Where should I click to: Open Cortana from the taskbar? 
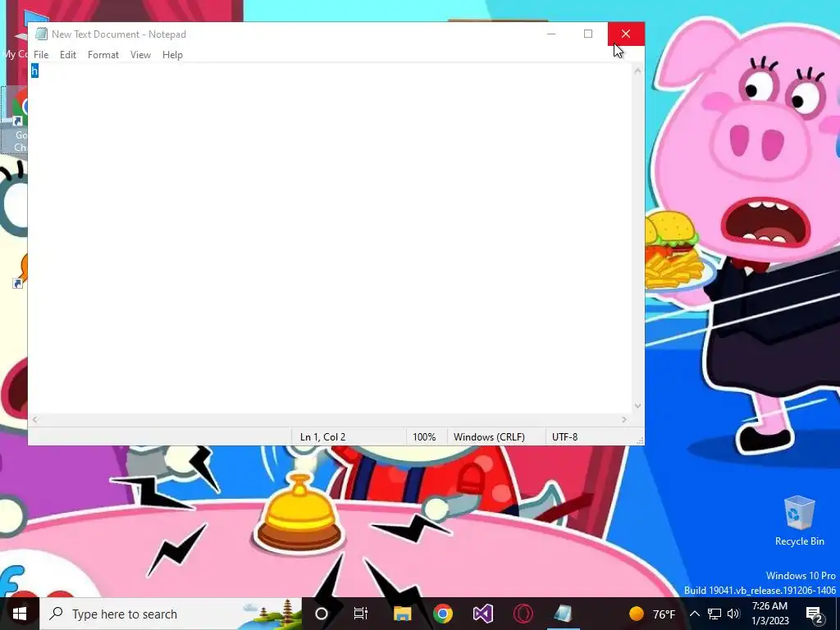tap(322, 614)
